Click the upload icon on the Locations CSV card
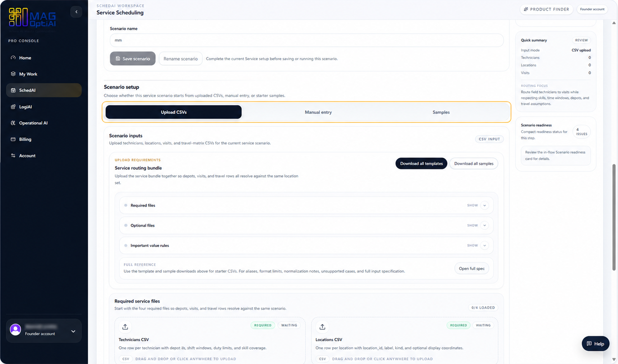Screen dimensions: 618x364 [x=322, y=327]
